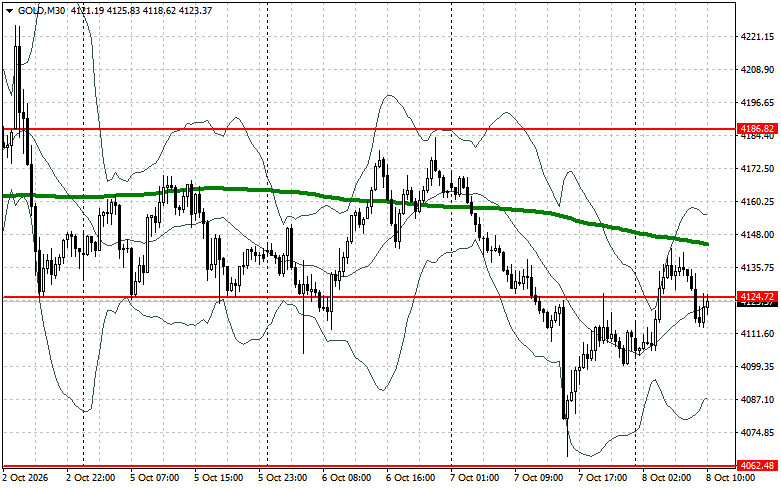The height and width of the screenshot is (489, 781).
Task: Click the 8 Oct 10:00 time label
Action: pos(731,478)
